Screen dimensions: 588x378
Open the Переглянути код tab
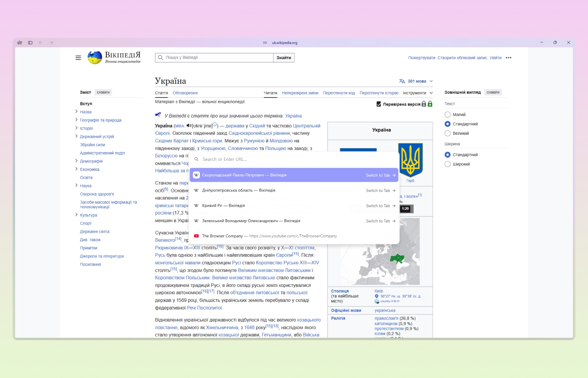[339, 93]
